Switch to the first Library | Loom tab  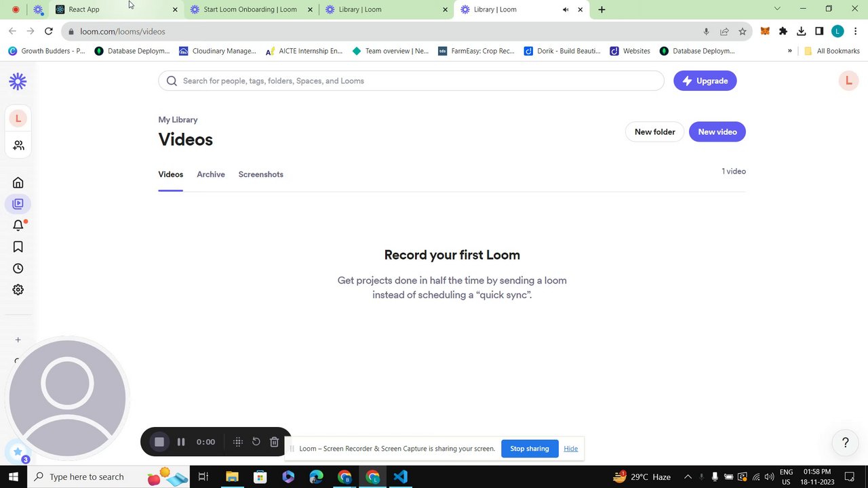pyautogui.click(x=387, y=9)
